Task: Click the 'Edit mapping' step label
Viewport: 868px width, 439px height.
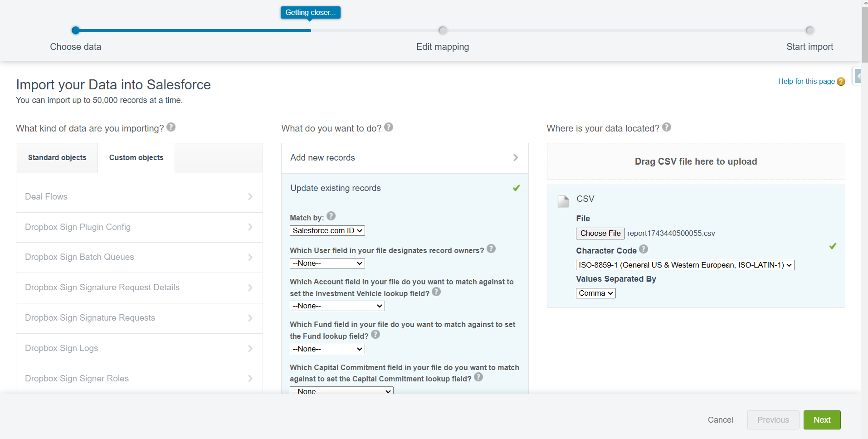Action: 443,47
